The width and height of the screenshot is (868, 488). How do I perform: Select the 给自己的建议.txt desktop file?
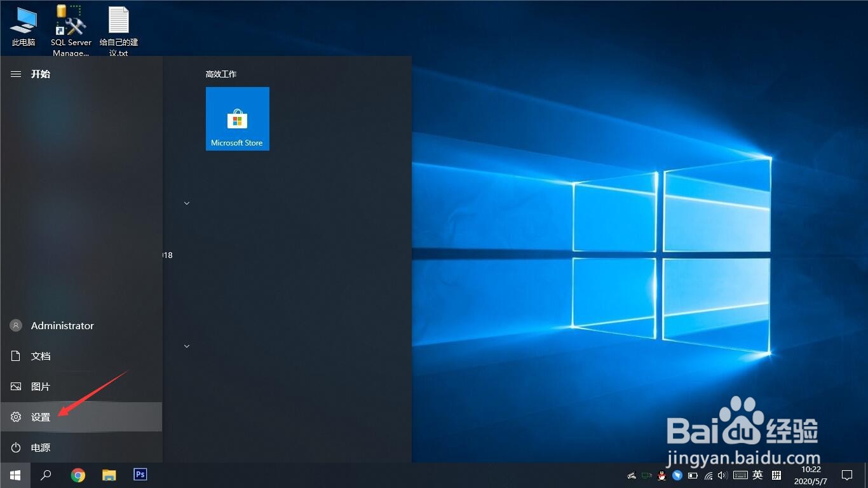pyautogui.click(x=119, y=30)
